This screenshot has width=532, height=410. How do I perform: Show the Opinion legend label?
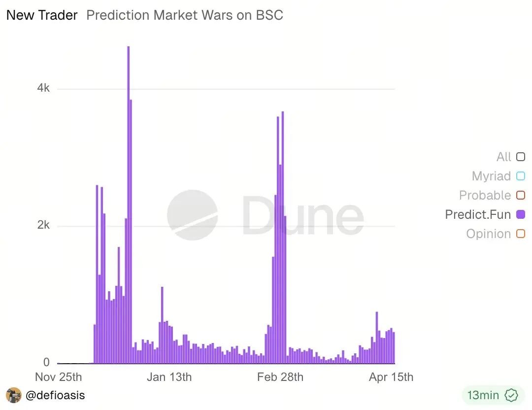pyautogui.click(x=488, y=234)
